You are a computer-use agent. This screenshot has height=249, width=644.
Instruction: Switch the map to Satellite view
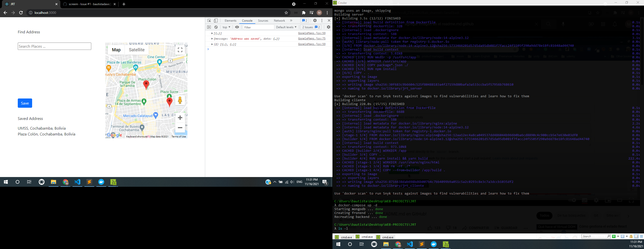click(137, 50)
